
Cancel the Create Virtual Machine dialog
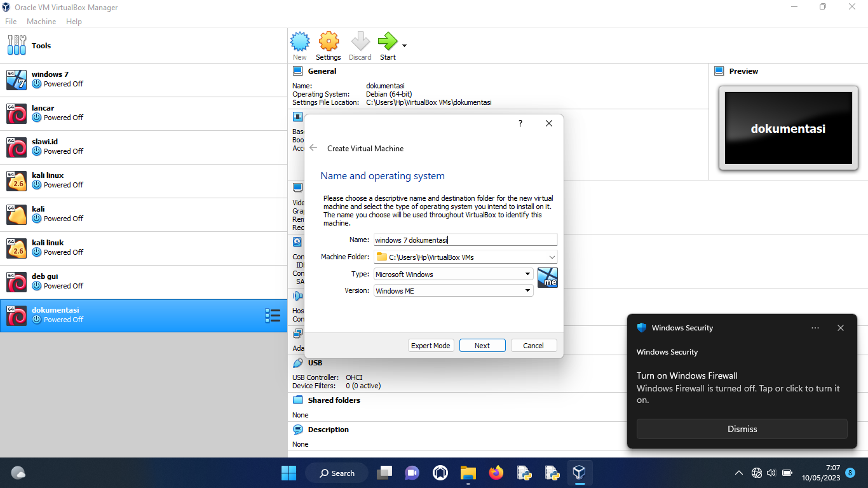click(x=533, y=346)
